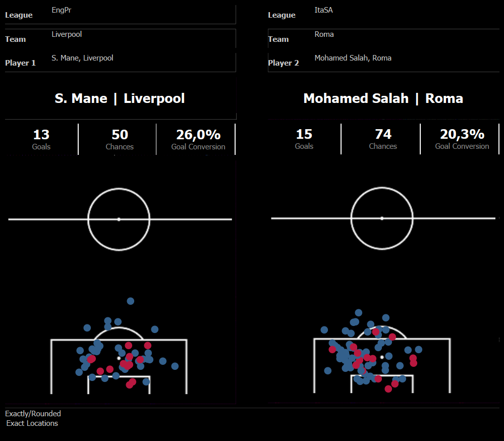Select Mane's farthest-out blue shot dot

click(131, 301)
